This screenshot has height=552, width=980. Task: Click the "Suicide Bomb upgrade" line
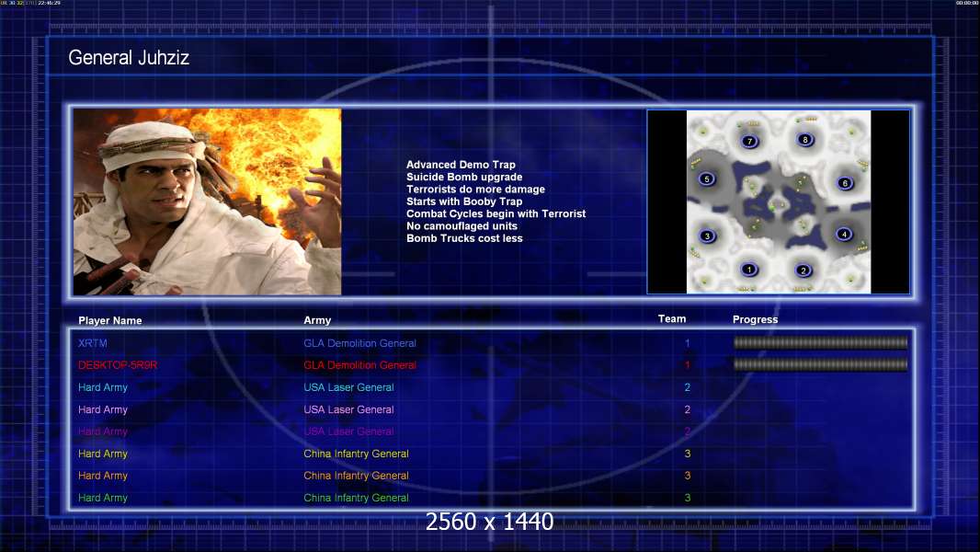click(464, 177)
